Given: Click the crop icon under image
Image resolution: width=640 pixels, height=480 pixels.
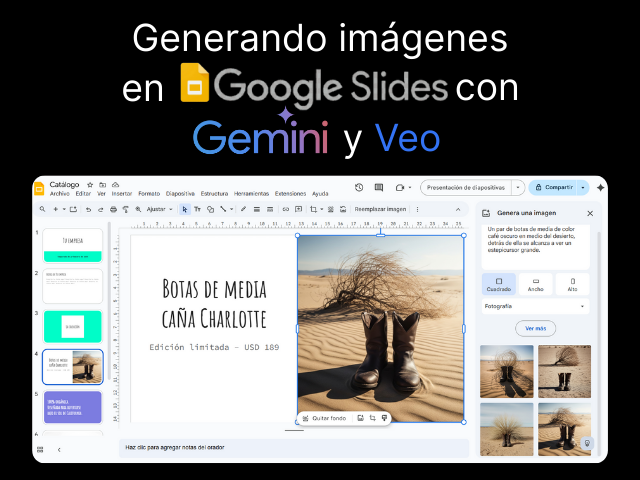Looking at the screenshot, I should 371,418.
